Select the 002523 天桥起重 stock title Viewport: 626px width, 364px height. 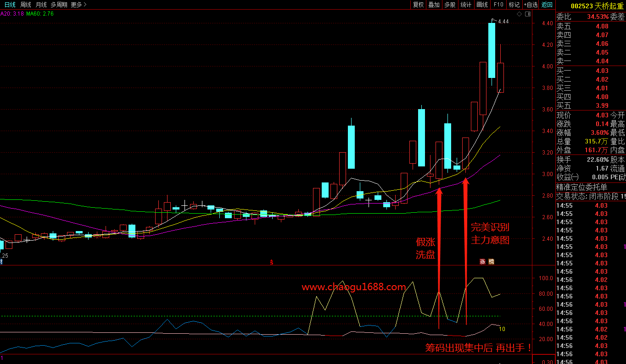click(x=597, y=6)
